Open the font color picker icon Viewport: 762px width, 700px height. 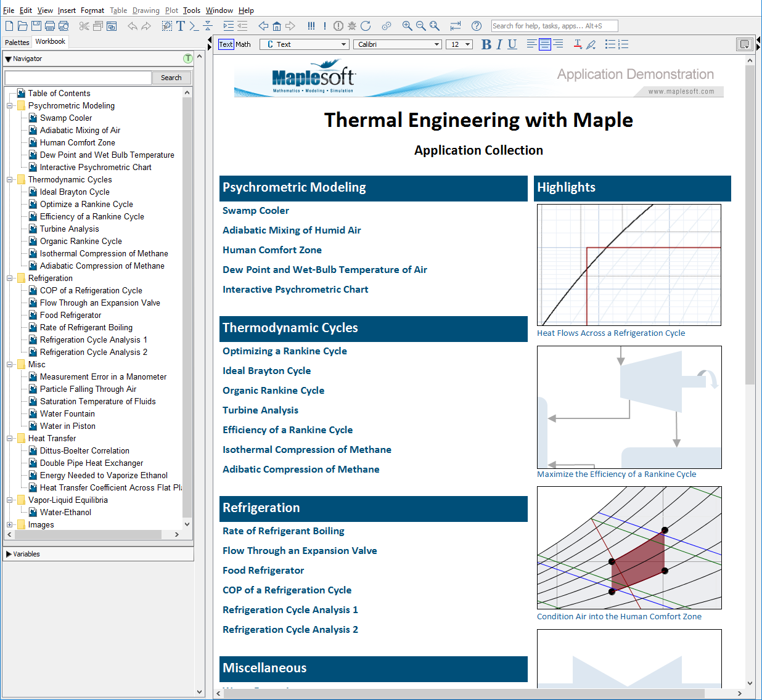[x=578, y=44]
